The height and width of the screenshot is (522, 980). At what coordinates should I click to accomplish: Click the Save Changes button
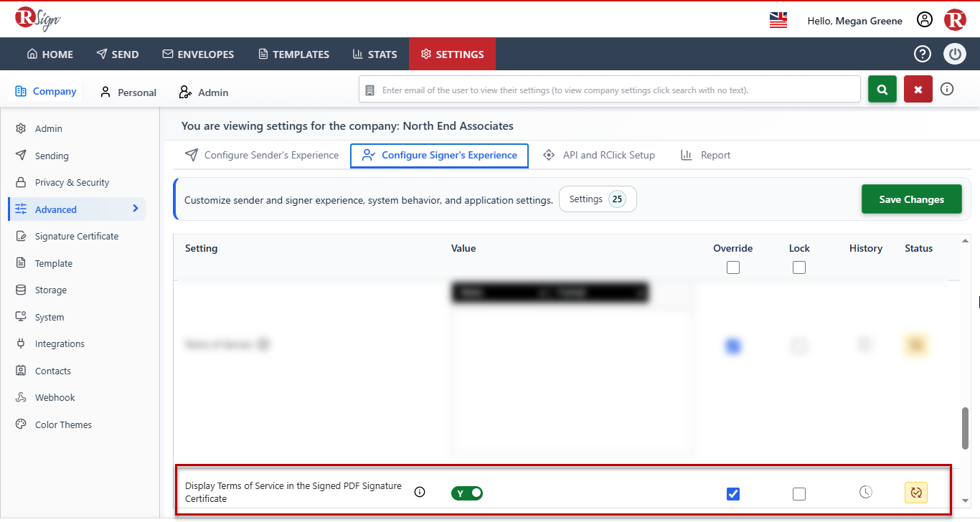[x=912, y=199]
